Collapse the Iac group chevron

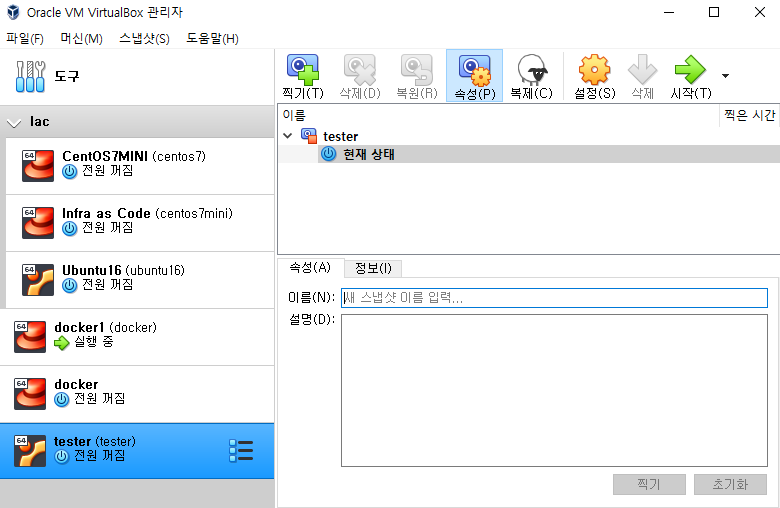click(x=14, y=122)
